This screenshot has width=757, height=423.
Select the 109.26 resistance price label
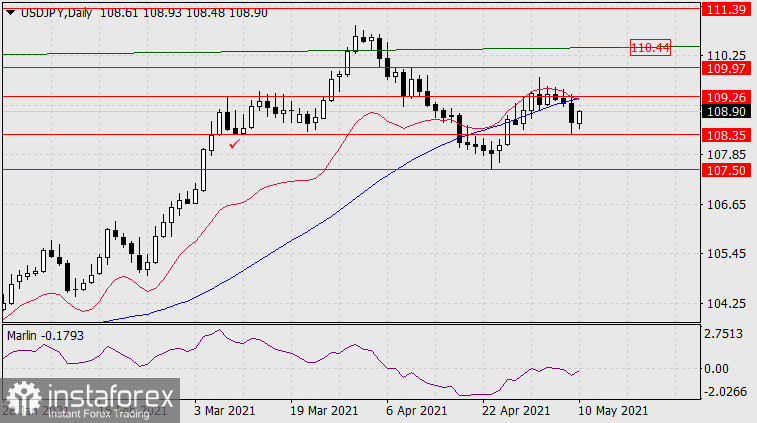click(x=725, y=97)
